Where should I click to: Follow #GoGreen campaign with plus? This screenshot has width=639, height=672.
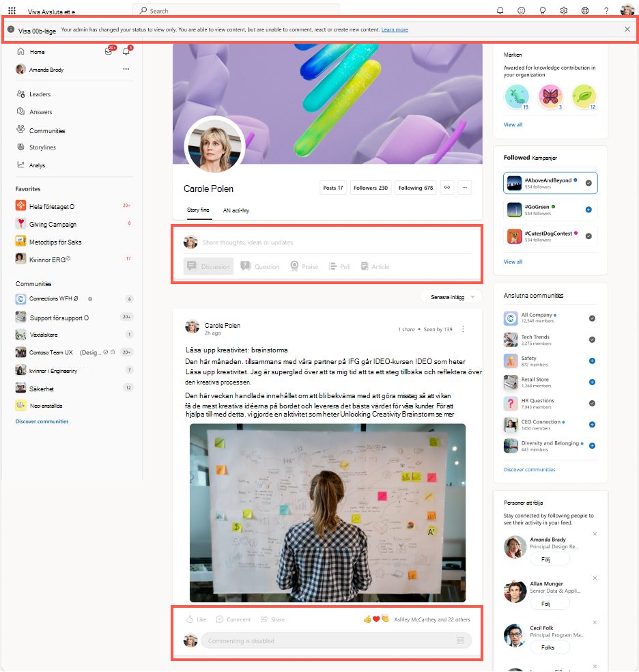(x=588, y=210)
